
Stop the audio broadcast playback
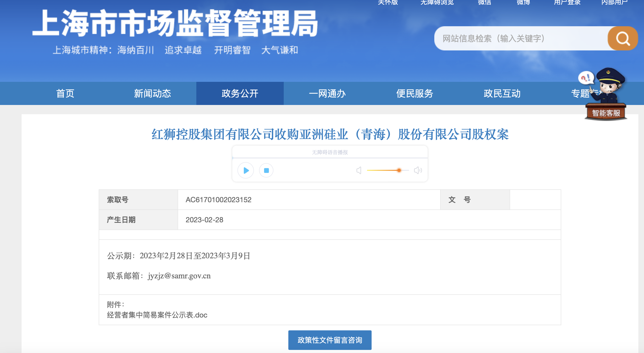(266, 170)
